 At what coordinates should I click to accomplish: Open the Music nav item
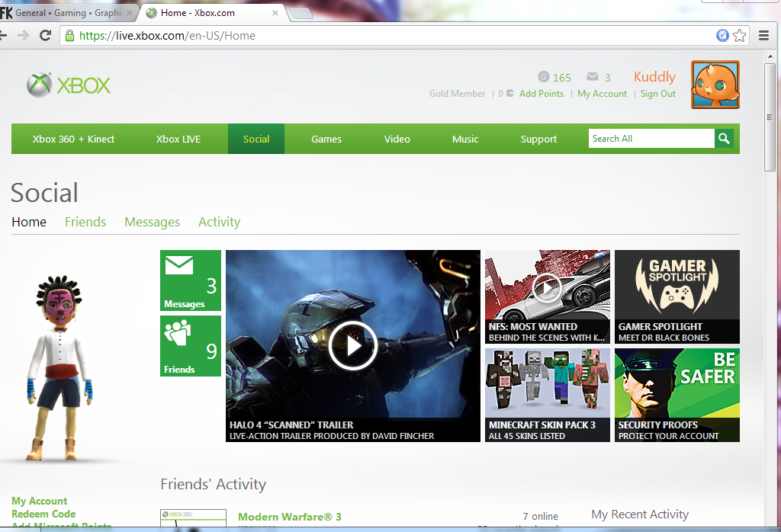pos(465,139)
